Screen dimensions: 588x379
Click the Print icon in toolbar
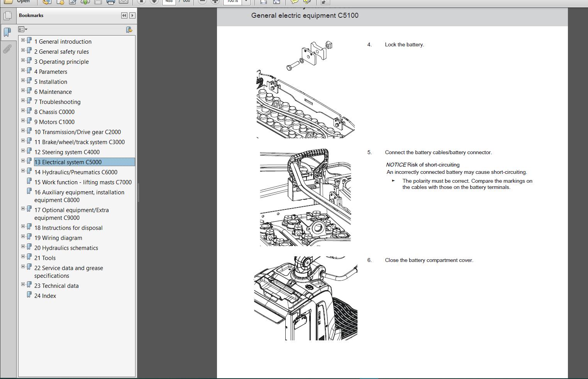(111, 2)
